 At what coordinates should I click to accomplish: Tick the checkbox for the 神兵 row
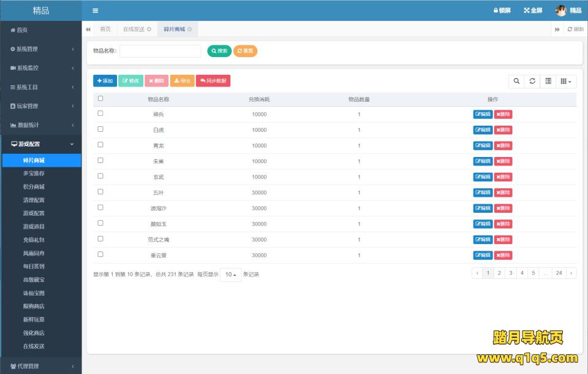pyautogui.click(x=100, y=113)
